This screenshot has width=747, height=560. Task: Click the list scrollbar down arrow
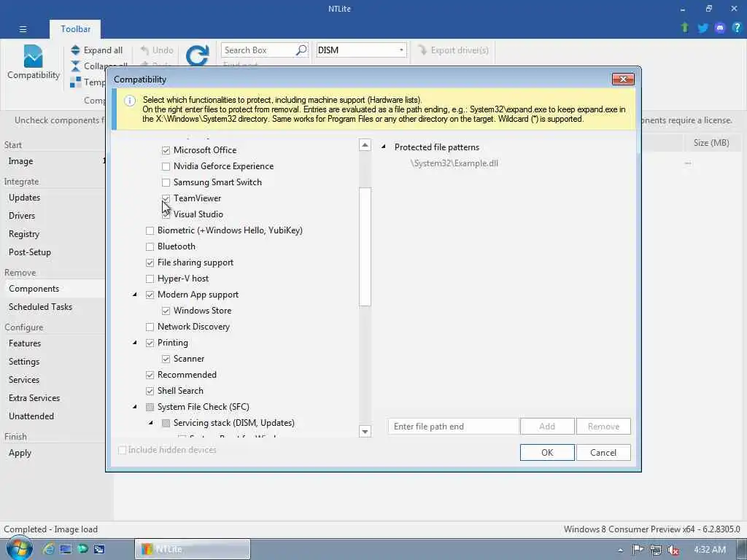tap(365, 432)
